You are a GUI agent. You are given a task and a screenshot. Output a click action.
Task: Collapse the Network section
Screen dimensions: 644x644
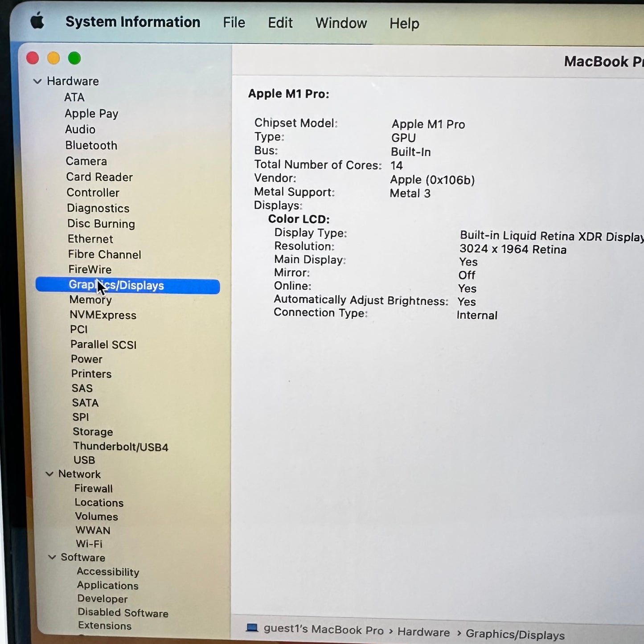(49, 474)
